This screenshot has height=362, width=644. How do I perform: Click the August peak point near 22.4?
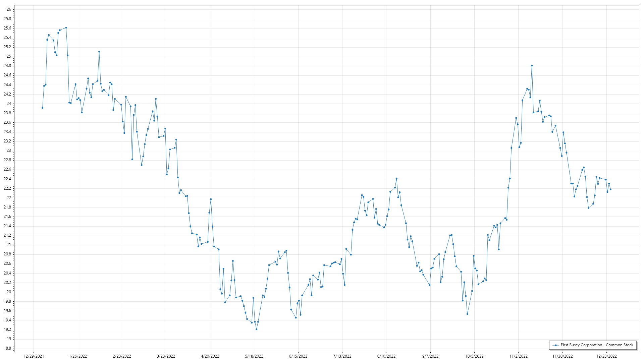(x=396, y=179)
